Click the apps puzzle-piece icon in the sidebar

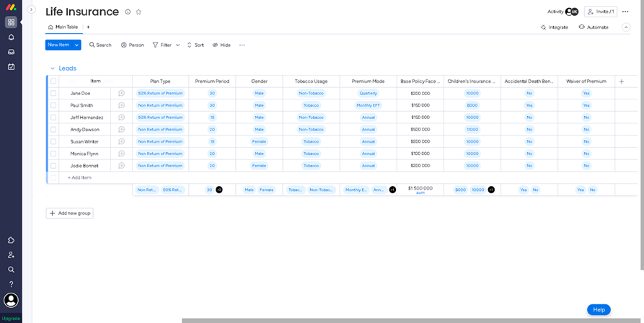point(11,240)
